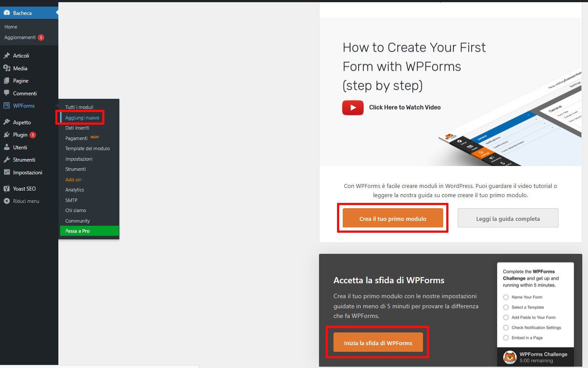Click the Yoast SEO icon
The height and width of the screenshot is (368, 588).
click(7, 189)
